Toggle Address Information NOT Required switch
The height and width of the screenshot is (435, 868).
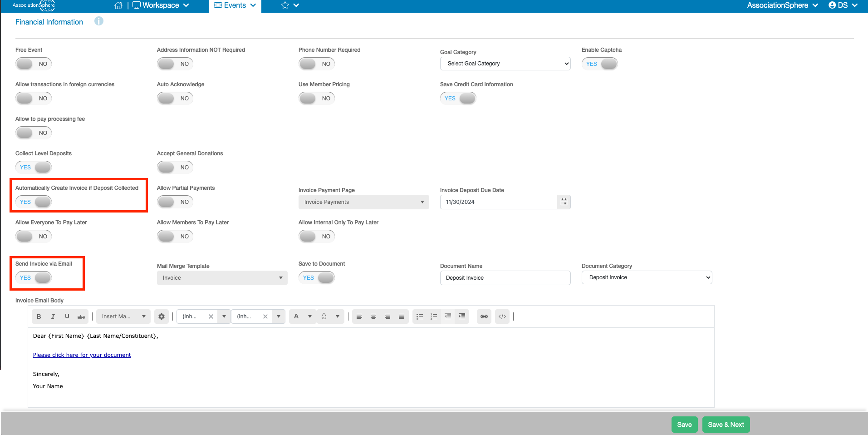pyautogui.click(x=175, y=64)
